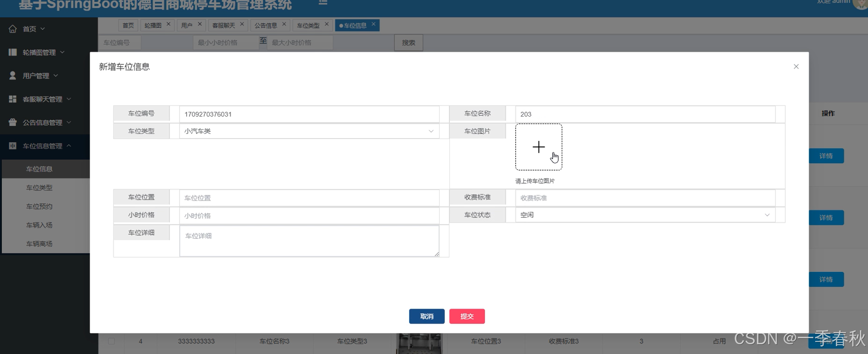Open the 车位类型 dropdown showing 小汽车类

tap(309, 131)
